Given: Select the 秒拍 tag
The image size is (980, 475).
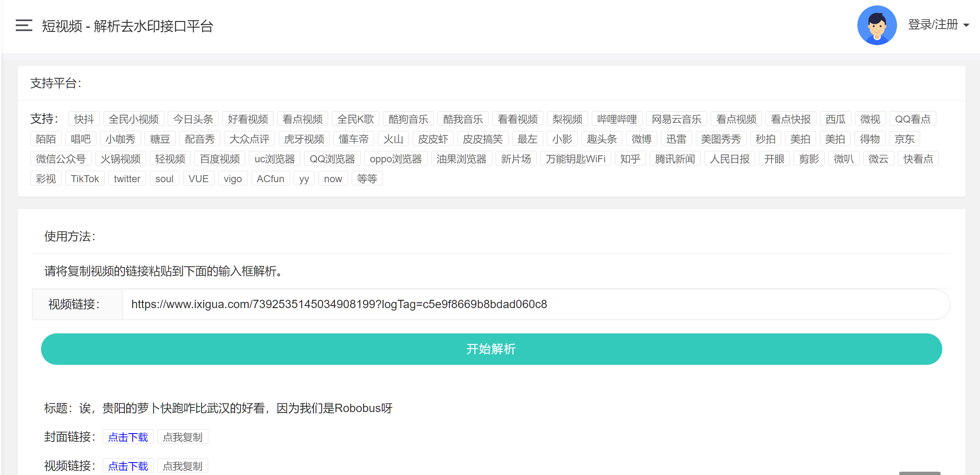Looking at the screenshot, I should click(766, 139).
